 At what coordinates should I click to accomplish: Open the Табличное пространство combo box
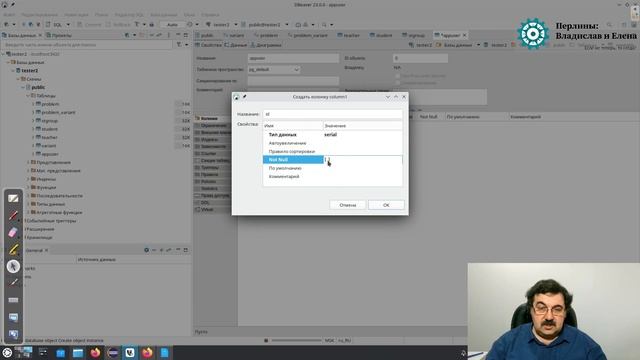(x=274, y=69)
